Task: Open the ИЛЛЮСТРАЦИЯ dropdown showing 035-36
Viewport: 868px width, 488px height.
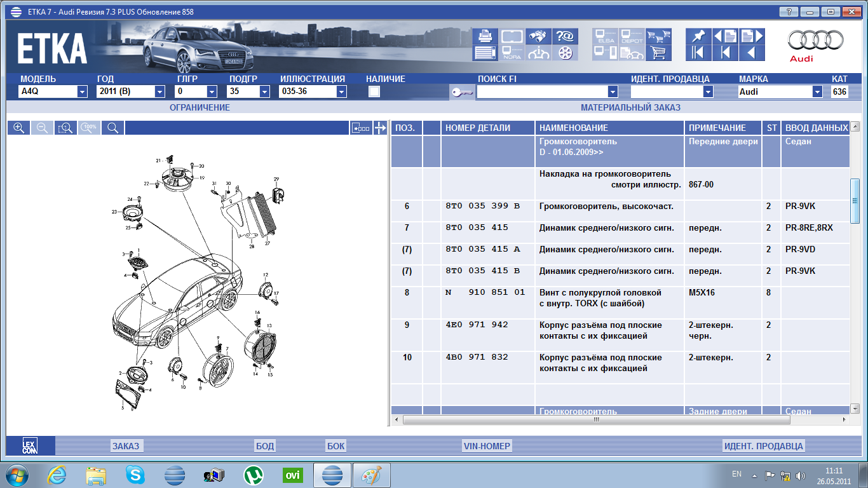Action: point(341,91)
